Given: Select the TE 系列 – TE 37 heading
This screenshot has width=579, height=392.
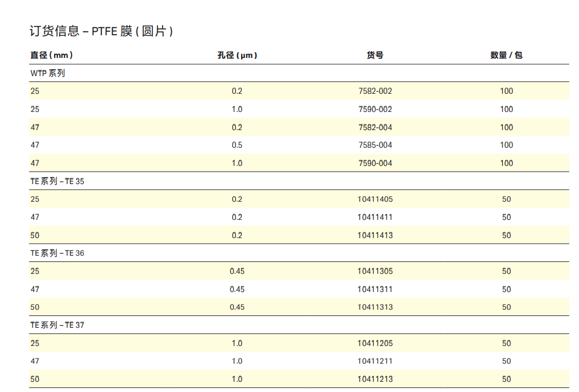Looking at the screenshot, I should point(57,326).
